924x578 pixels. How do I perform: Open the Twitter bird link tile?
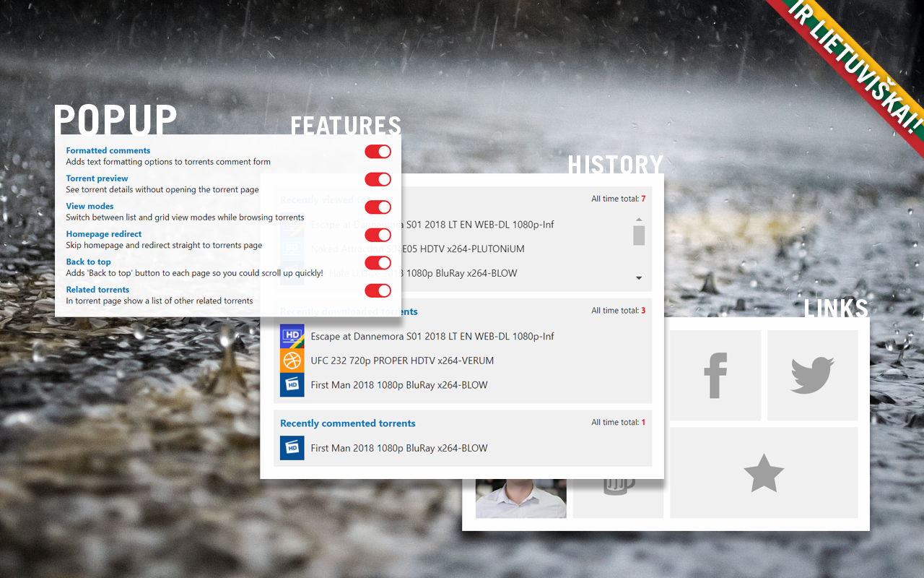pos(813,376)
